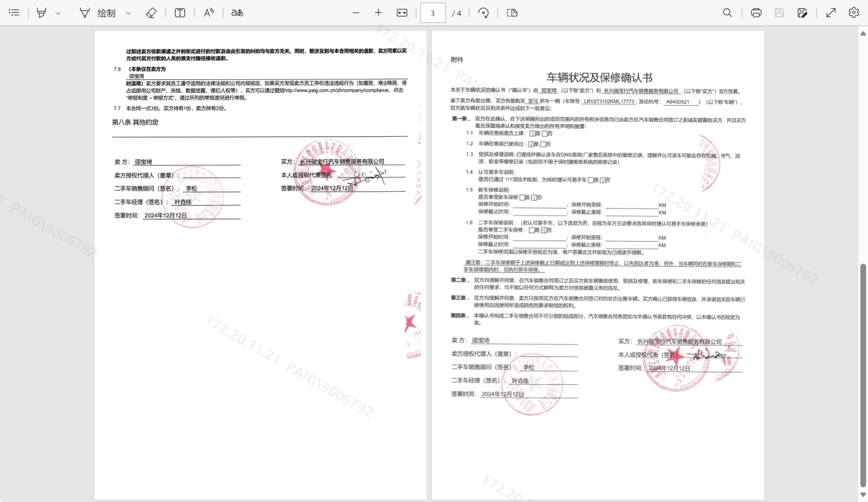Viewport: 868px width, 502px height.
Task: Open the translate document option
Action: [237, 13]
